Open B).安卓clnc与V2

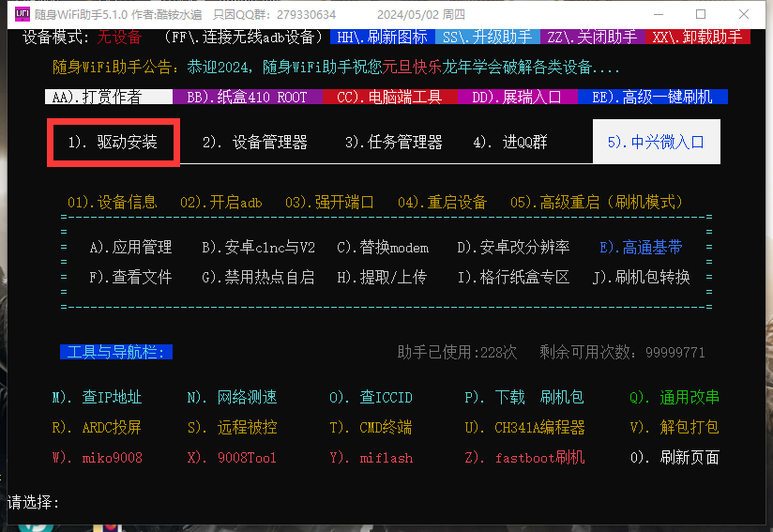[x=258, y=247]
